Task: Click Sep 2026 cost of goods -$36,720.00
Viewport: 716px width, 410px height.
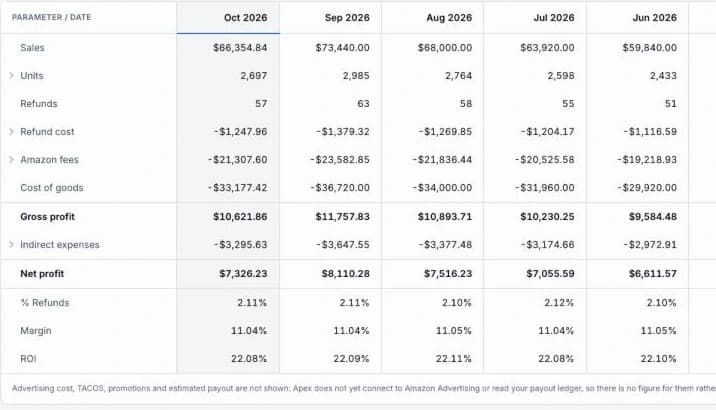Action: click(x=340, y=188)
